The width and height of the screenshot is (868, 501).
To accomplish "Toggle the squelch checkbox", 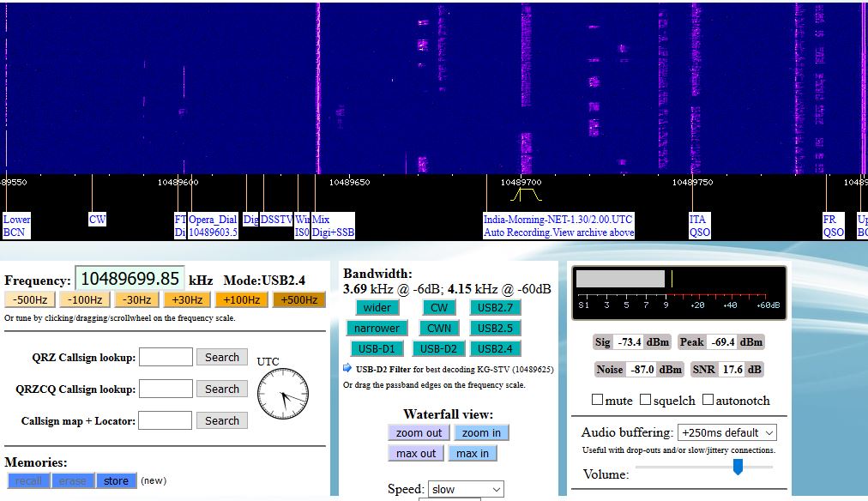I will coord(646,400).
